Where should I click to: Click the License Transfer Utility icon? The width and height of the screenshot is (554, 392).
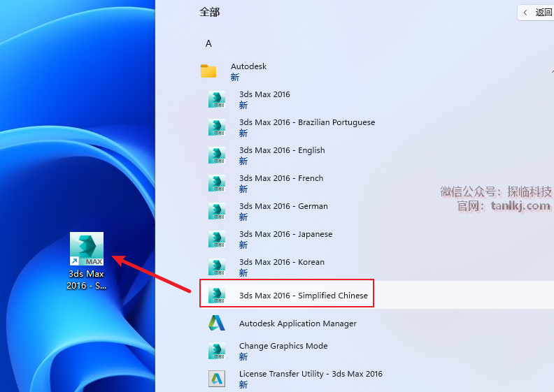click(217, 379)
